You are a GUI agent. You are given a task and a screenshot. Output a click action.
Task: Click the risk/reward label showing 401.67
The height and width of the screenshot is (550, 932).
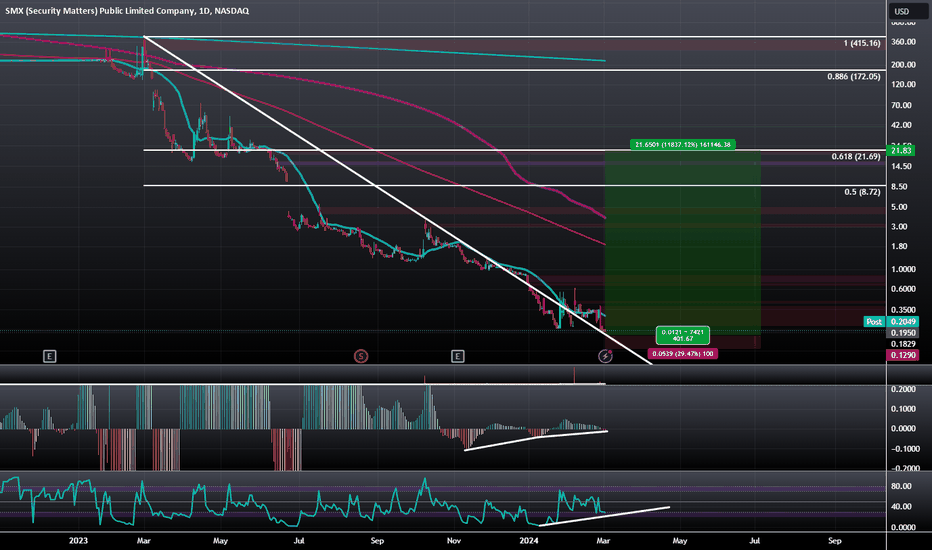click(x=683, y=334)
